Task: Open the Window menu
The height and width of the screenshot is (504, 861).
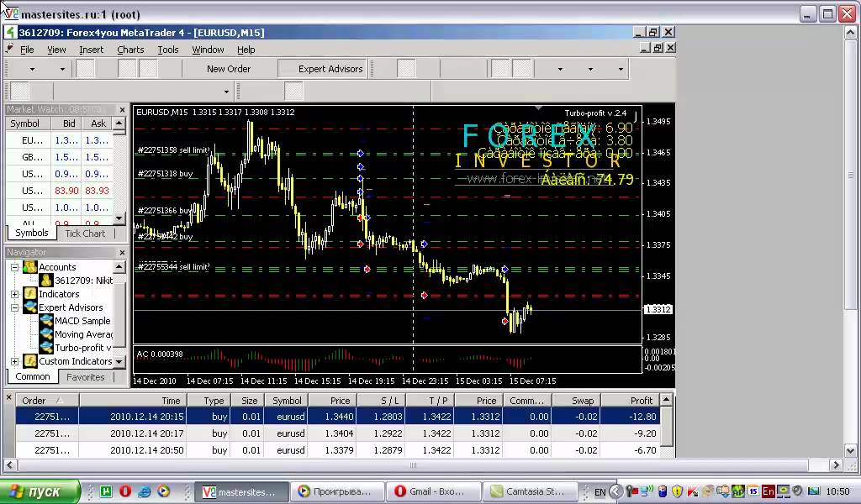Action: (x=208, y=50)
